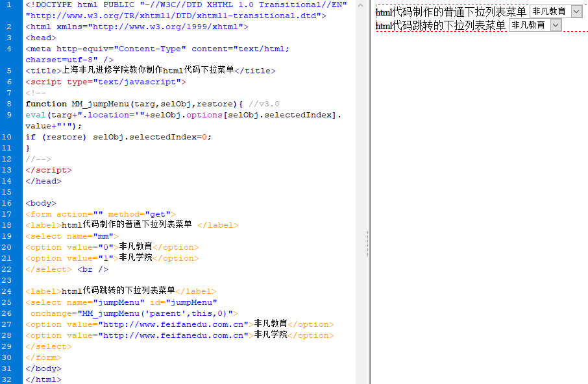
Task: Click the <!DOCTYPE html PUBLIC line
Action: 186,5
